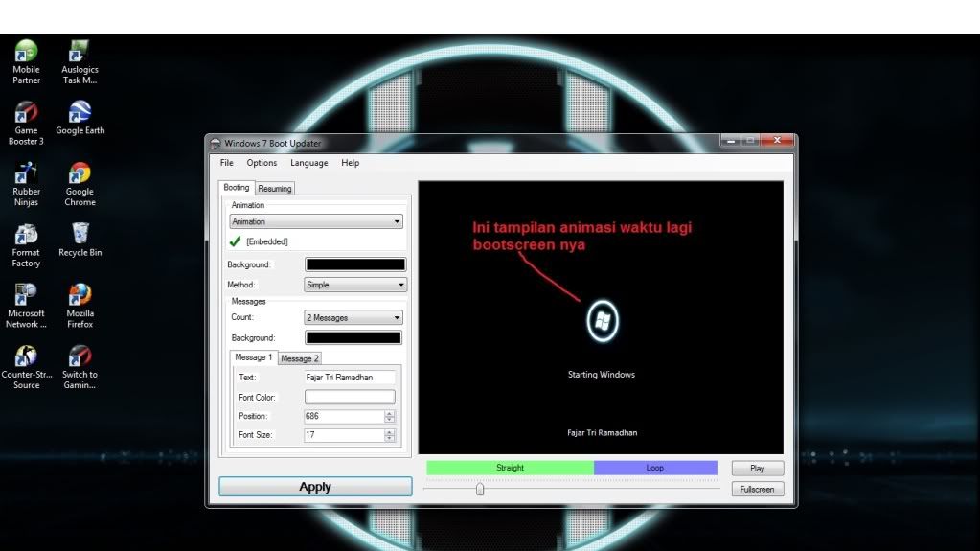Select the Message 1 tab
This screenshot has height=551, width=980.
(x=253, y=357)
